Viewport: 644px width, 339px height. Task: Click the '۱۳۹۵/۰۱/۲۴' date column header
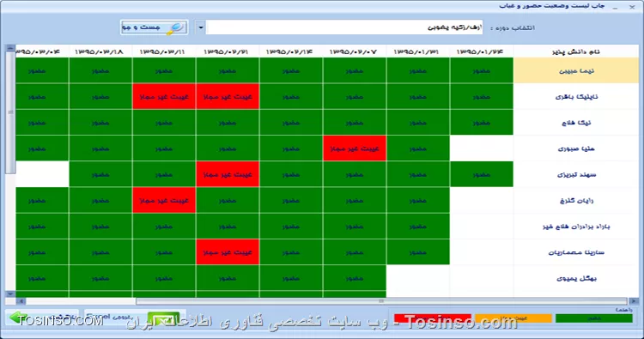(x=482, y=51)
